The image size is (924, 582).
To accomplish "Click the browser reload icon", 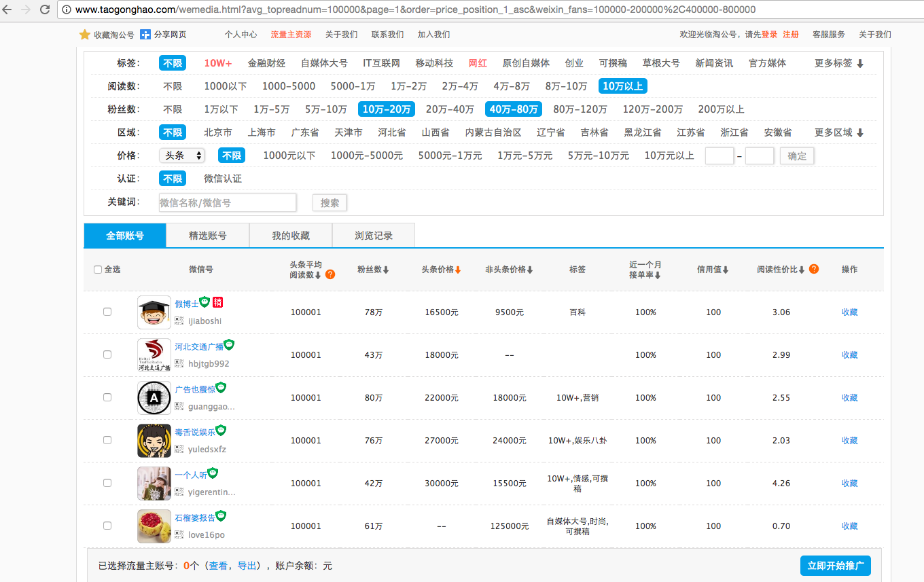I will pyautogui.click(x=45, y=10).
